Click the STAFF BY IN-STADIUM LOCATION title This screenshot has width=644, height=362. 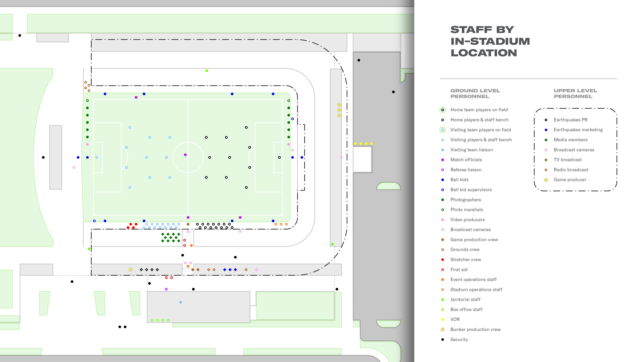[490, 41]
